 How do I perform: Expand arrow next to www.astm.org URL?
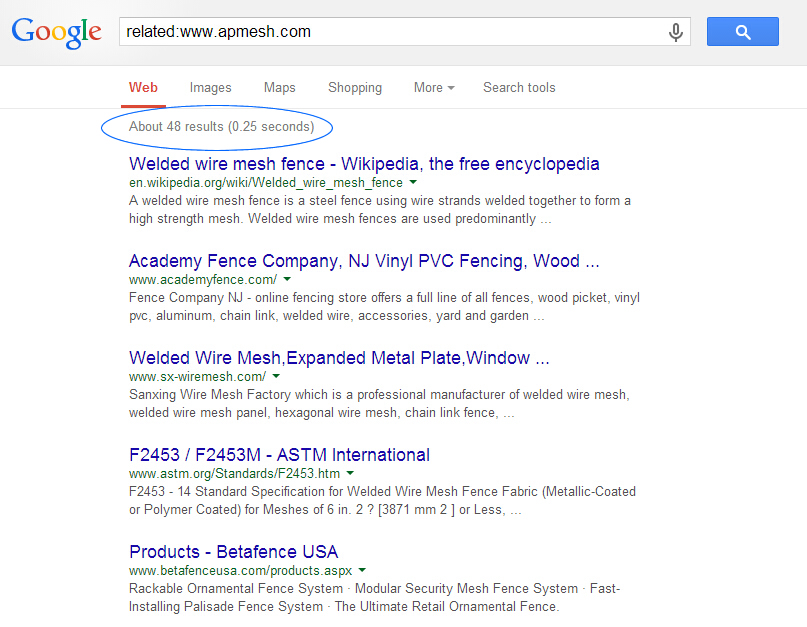pyautogui.click(x=350, y=473)
